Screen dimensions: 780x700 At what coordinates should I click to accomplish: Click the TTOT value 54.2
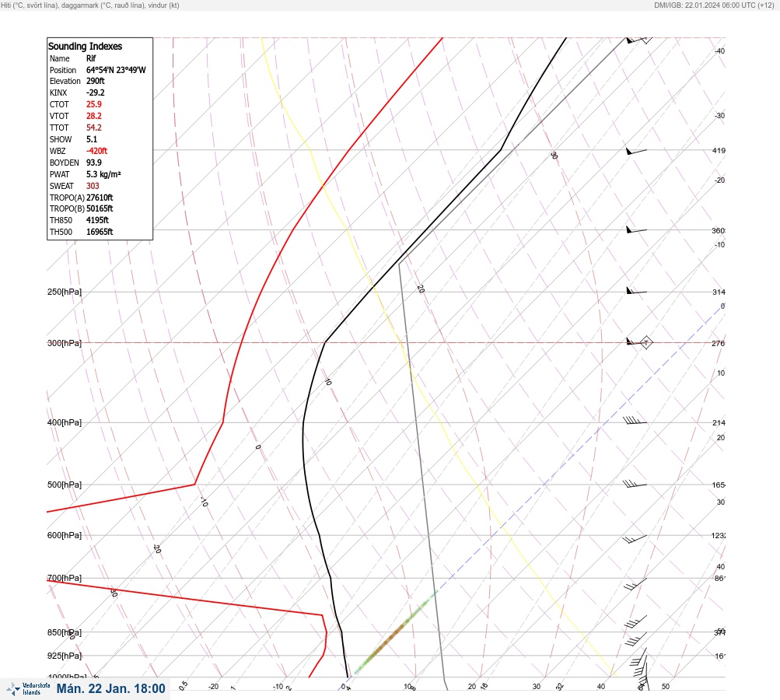pos(94,128)
